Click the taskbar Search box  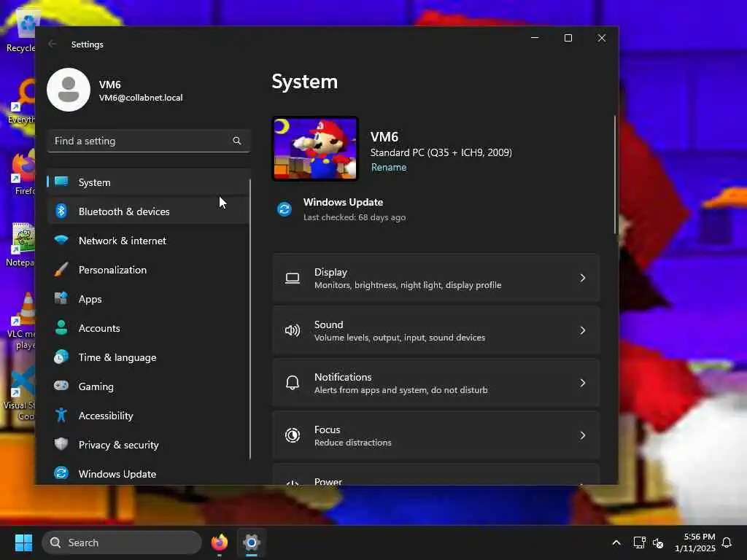click(122, 542)
